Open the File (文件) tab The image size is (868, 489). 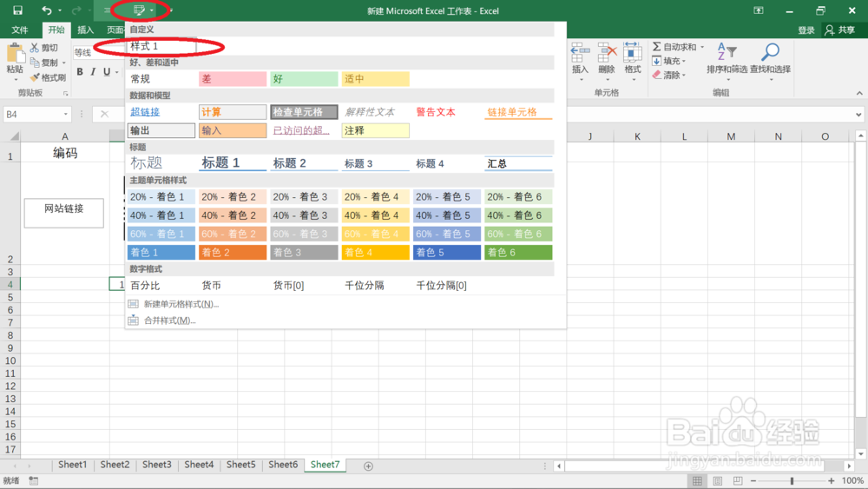pyautogui.click(x=20, y=30)
